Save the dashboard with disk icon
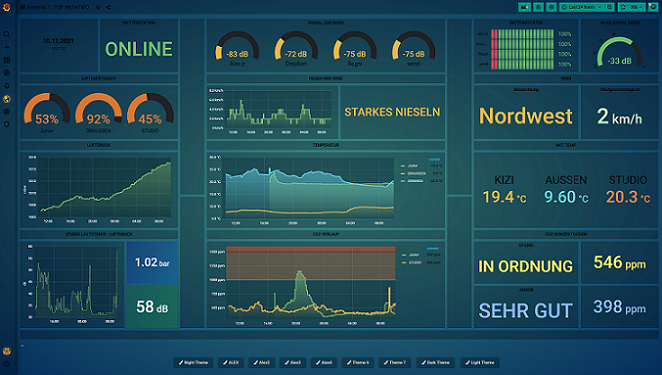 pyautogui.click(x=538, y=7)
